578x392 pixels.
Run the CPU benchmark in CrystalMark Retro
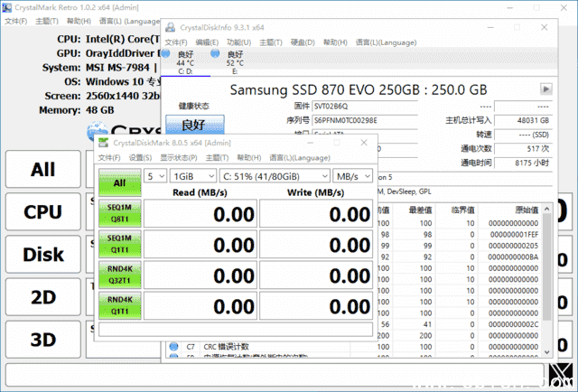click(x=42, y=212)
